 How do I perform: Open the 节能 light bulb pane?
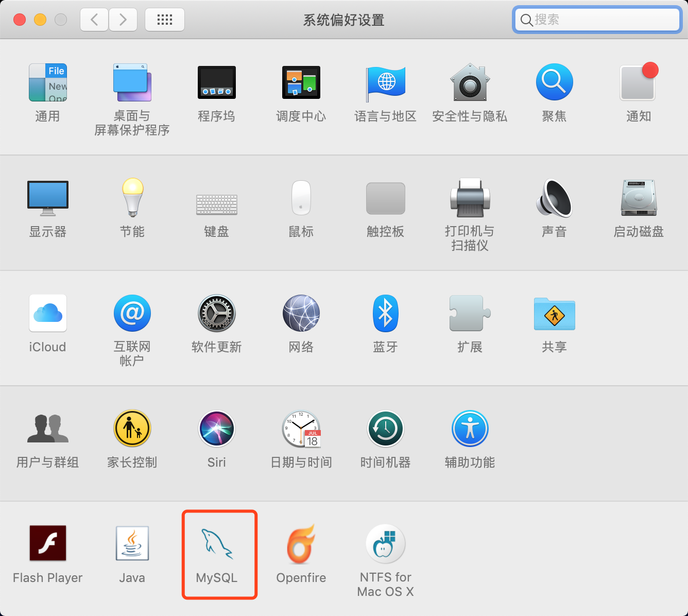click(132, 197)
